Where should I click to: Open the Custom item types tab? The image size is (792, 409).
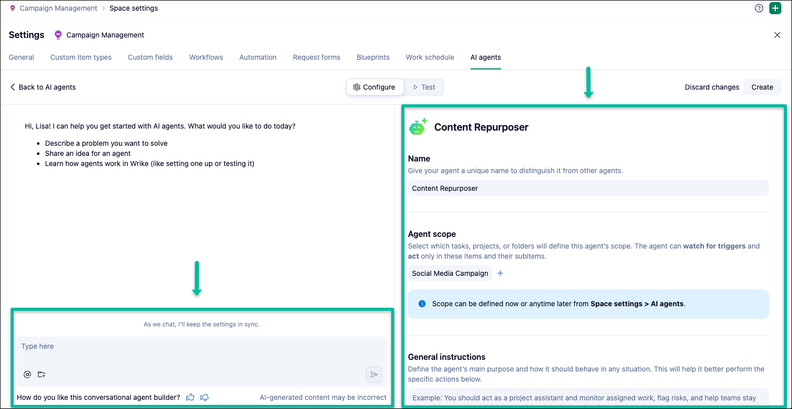point(81,57)
